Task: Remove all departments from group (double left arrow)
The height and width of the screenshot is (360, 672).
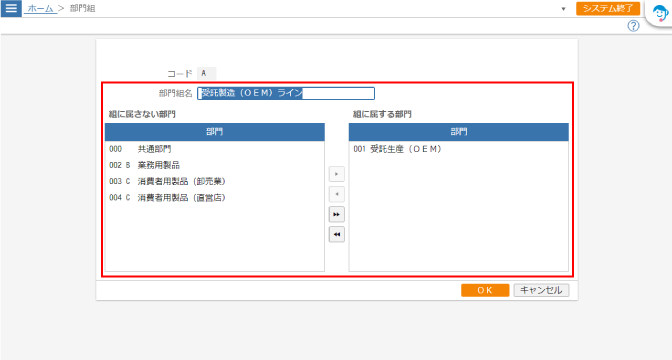Action: pyautogui.click(x=336, y=234)
